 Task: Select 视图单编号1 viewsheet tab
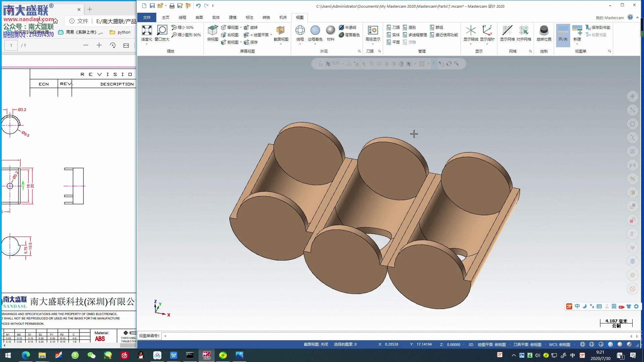point(150,336)
